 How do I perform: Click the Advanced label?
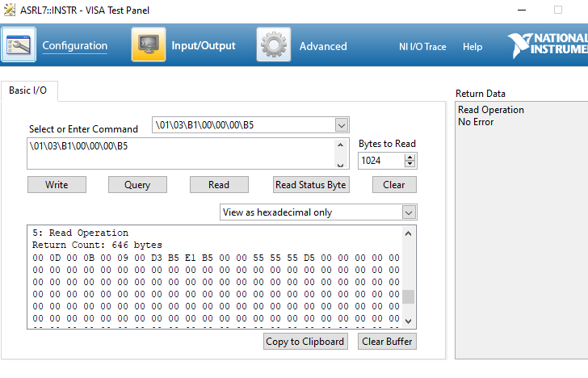[323, 47]
